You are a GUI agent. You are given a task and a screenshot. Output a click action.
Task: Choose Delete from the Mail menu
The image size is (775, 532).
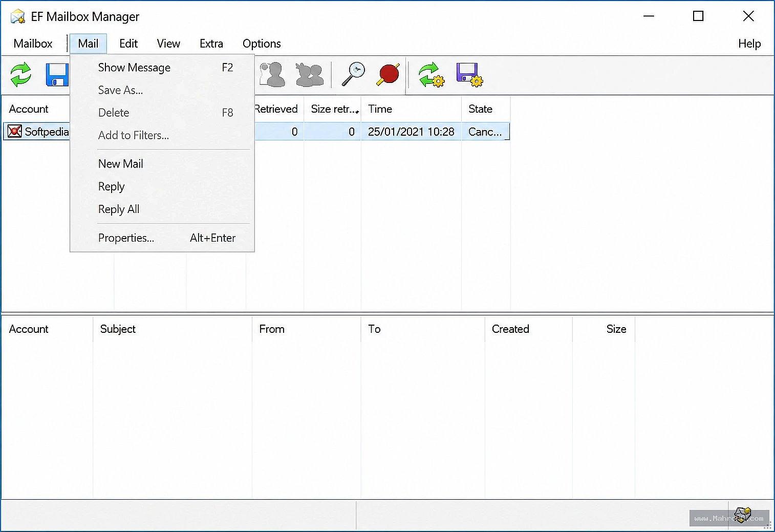(162, 113)
